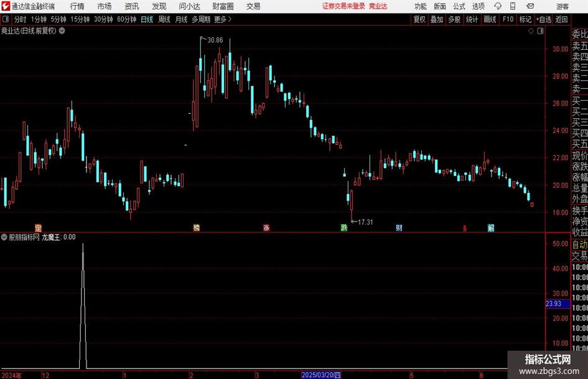The width and height of the screenshot is (588, 379).
Task: Open the mail message icon
Action: 530,6
